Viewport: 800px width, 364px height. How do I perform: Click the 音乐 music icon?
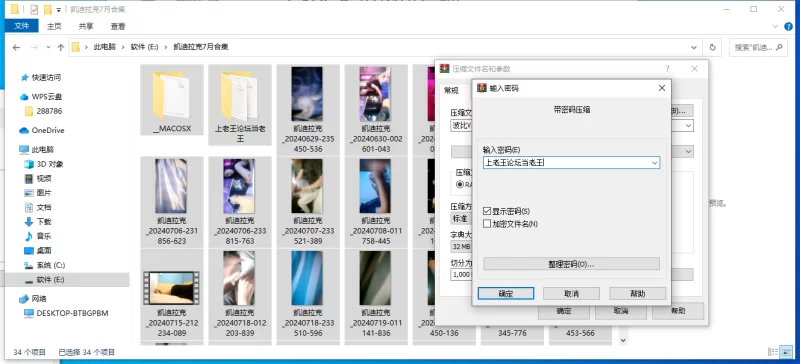coord(29,236)
